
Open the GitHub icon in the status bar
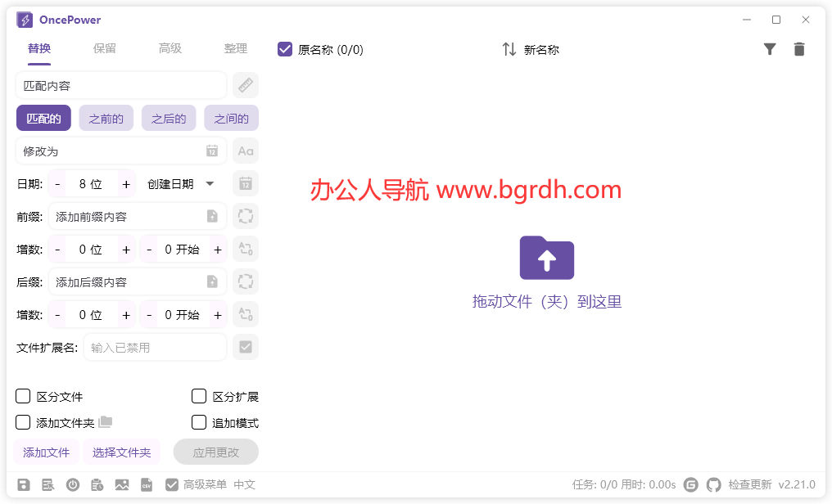(x=713, y=484)
